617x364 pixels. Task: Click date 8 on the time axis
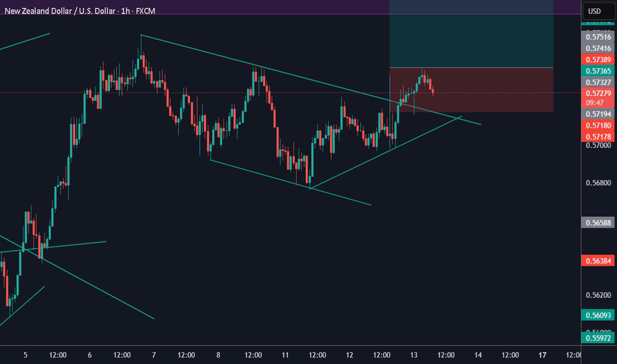tap(218, 355)
